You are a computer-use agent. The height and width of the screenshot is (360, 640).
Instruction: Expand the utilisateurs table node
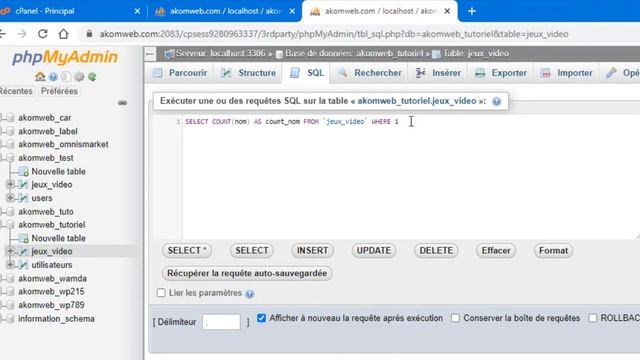pos(10,265)
